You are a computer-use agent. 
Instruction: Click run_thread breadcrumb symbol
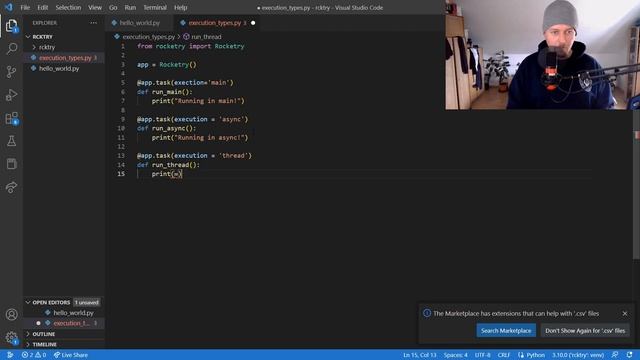(x=206, y=37)
